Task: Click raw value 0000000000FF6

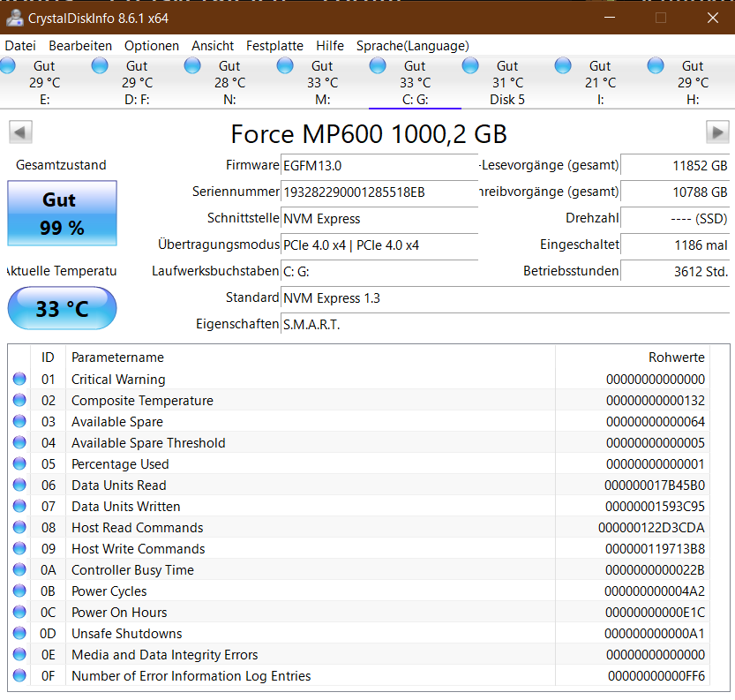Action: pyautogui.click(x=656, y=675)
